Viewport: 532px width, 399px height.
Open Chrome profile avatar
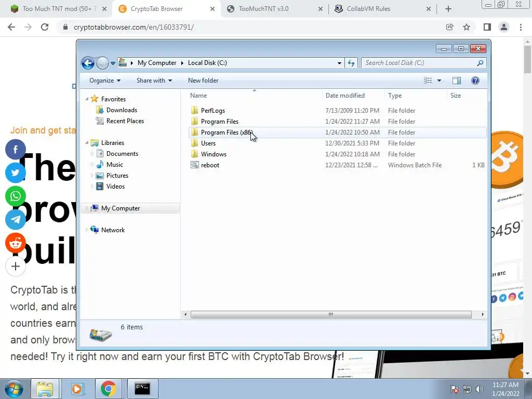[504, 27]
